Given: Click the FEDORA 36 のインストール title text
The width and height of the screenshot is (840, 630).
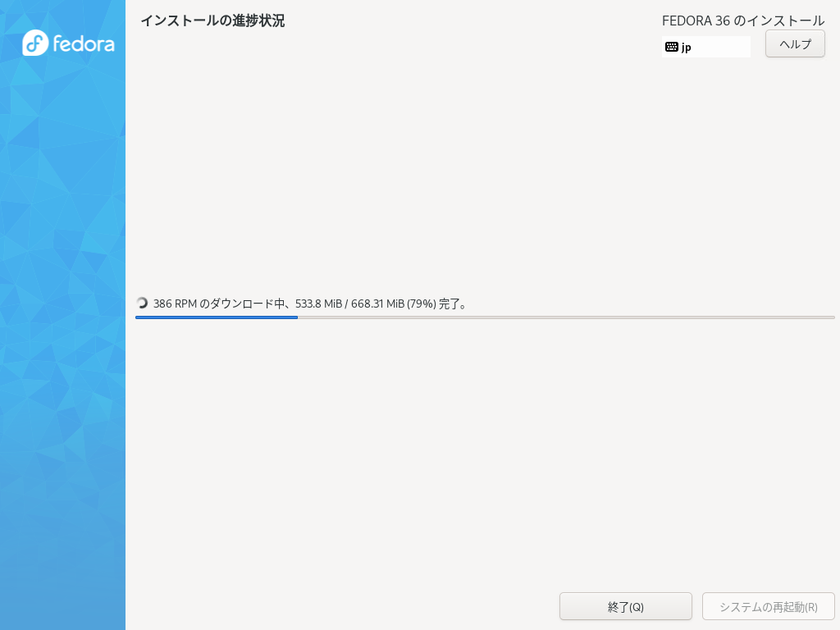Looking at the screenshot, I should click(743, 21).
